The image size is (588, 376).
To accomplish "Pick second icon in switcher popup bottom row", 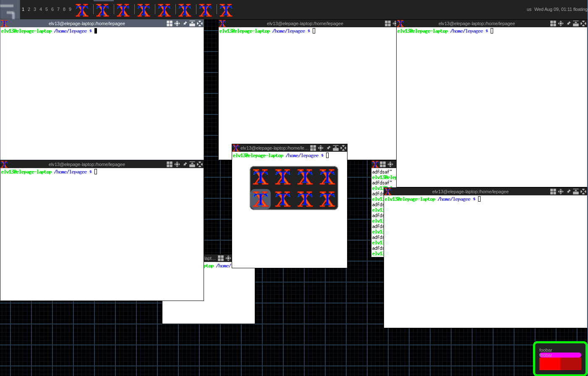I will click(x=283, y=199).
